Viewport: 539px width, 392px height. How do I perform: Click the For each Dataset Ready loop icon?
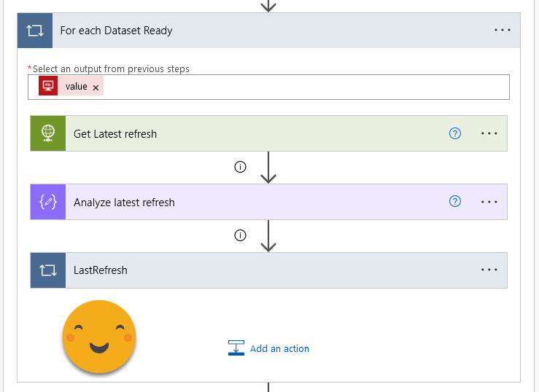pyautogui.click(x=35, y=31)
